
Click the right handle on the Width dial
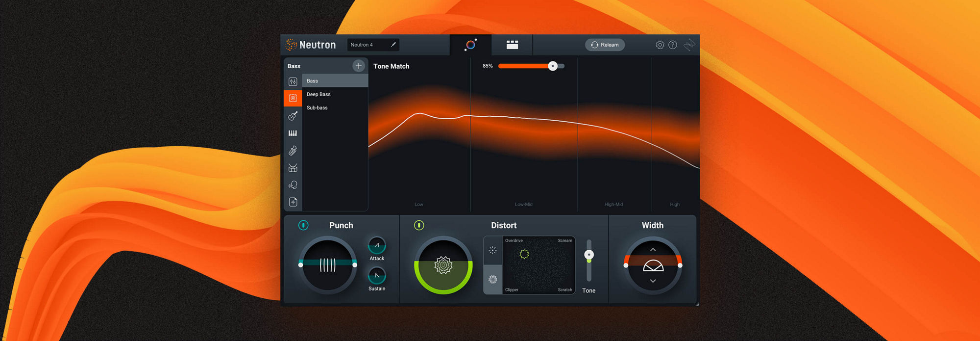coord(680,265)
